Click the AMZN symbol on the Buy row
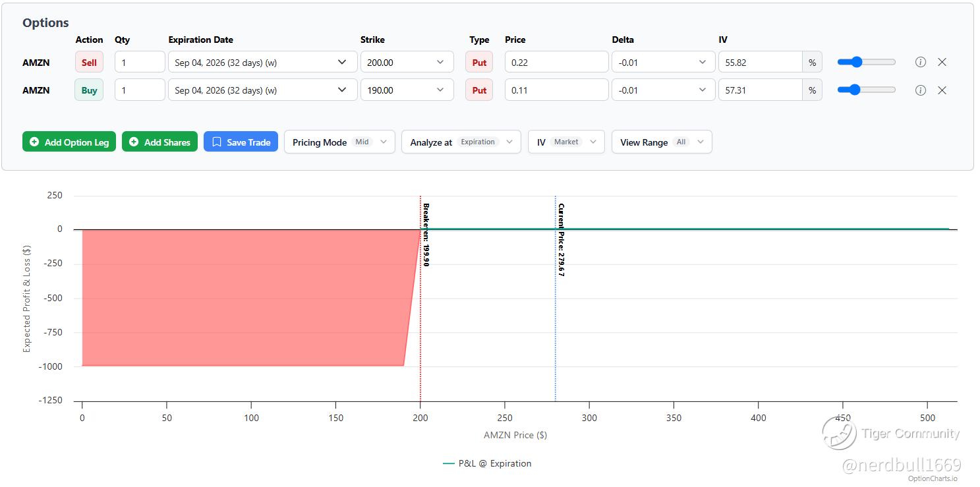This screenshot has height=487, width=980. click(x=36, y=90)
